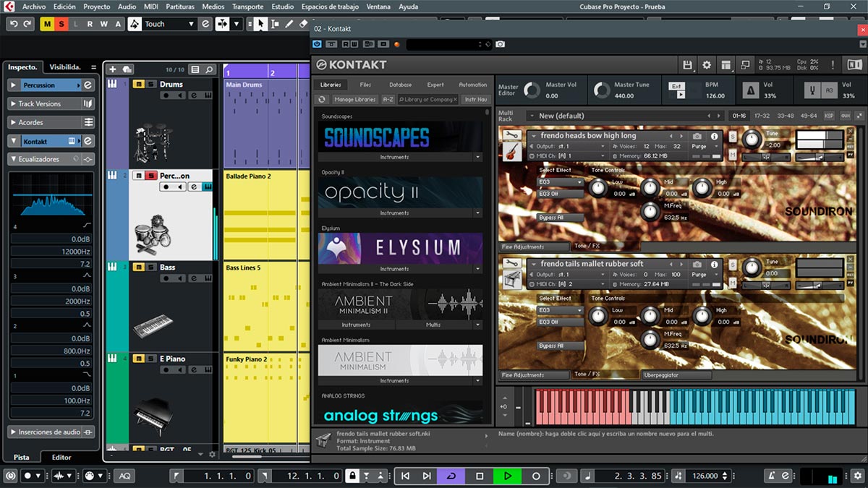The width and height of the screenshot is (868, 488).
Task: Open the Archivo menu
Action: [34, 7]
